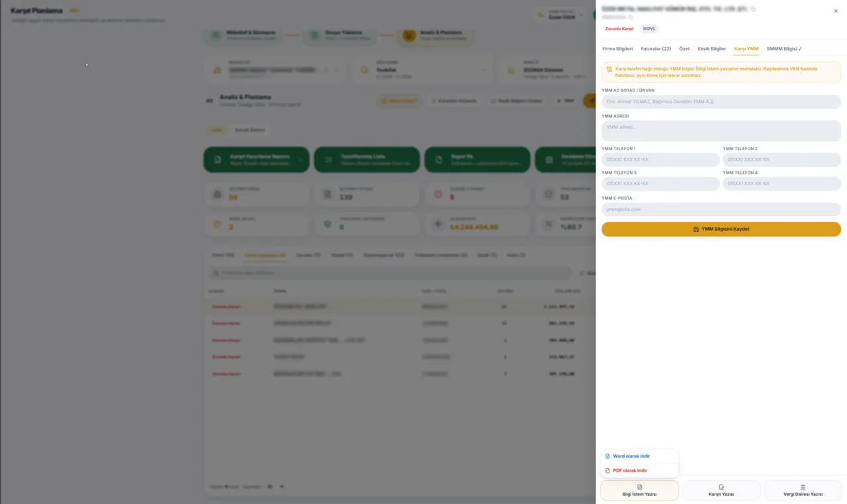Open the SMMM Bilgisi tab
The image size is (847, 504).
tap(784, 49)
